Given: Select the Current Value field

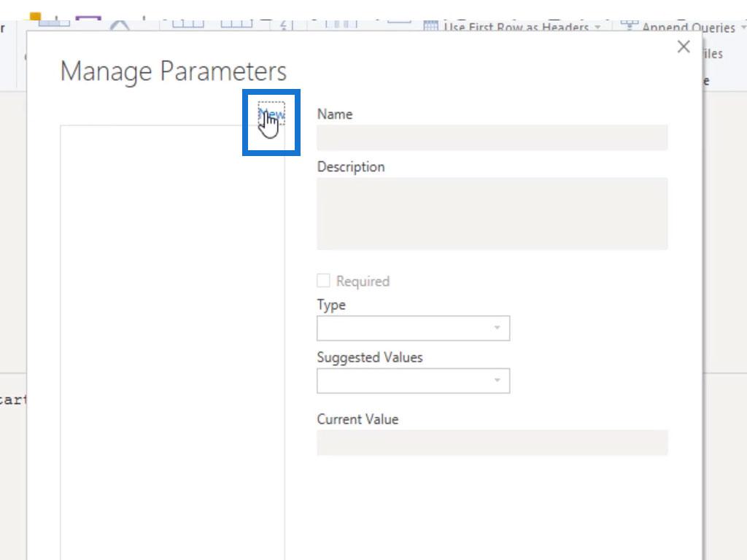Looking at the screenshot, I should [492, 443].
